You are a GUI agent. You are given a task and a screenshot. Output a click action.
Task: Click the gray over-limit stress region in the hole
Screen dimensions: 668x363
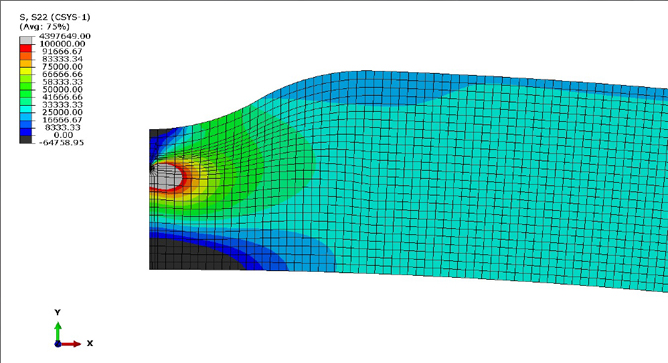tap(167, 176)
